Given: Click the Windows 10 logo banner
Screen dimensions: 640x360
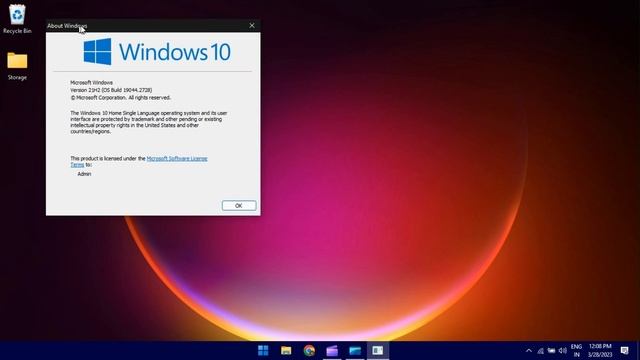Looking at the screenshot, I should pos(157,52).
